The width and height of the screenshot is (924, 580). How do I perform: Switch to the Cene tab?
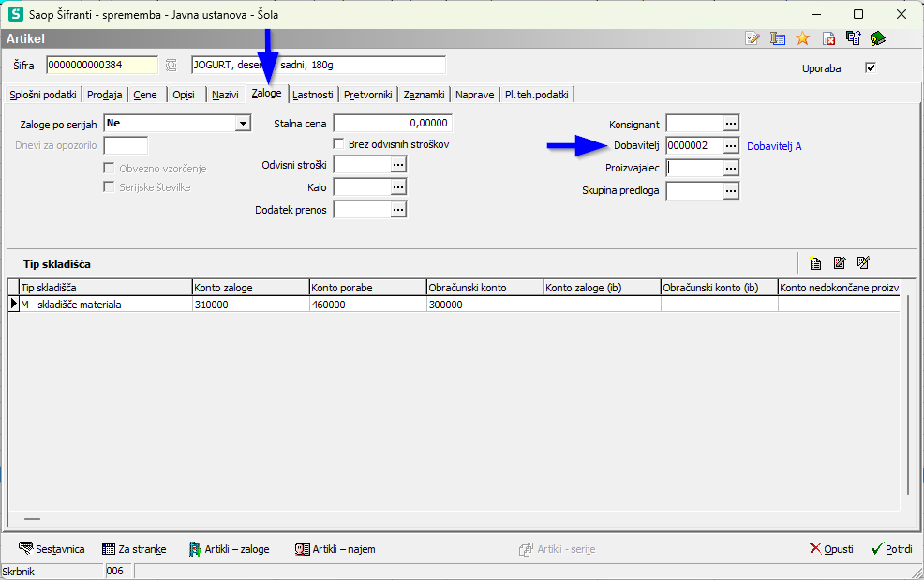145,95
